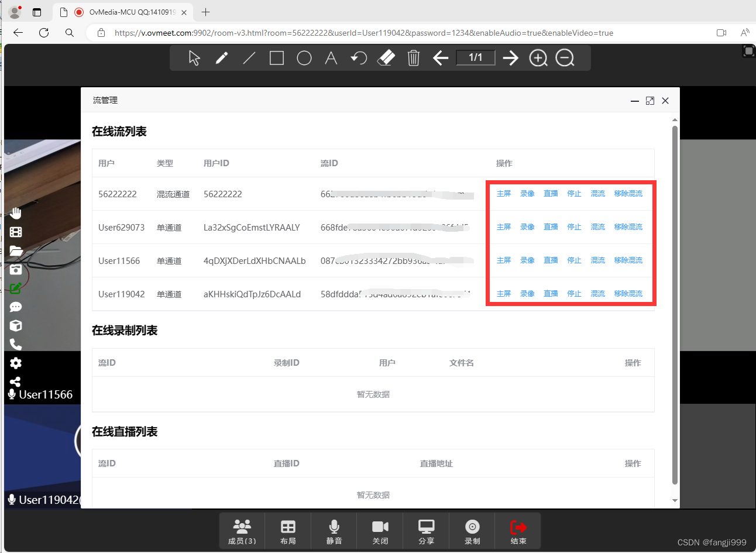Image resolution: width=756 pixels, height=553 pixels.
Task: Clear the whiteboard using the trash icon
Action: (x=414, y=57)
